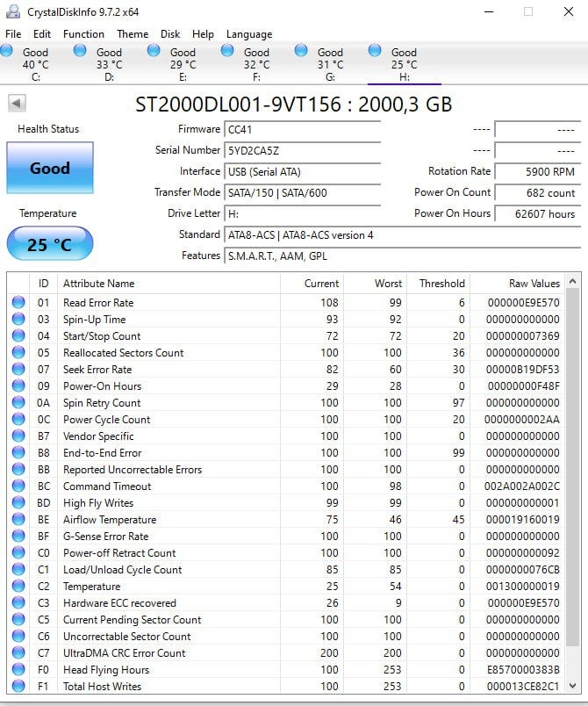Screen dimensions: 588x706
Task: Click the CrystalDiskInfo app icon in title bar
Action: click(12, 11)
